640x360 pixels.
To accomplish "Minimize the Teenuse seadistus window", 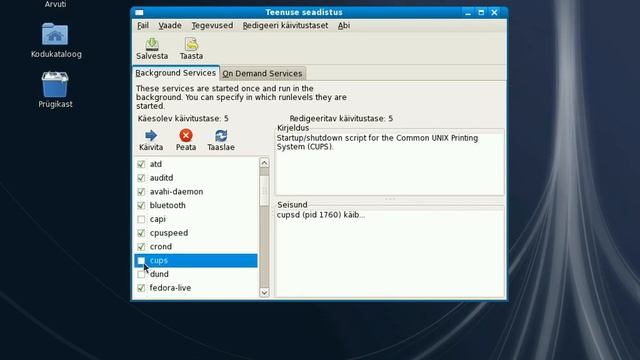I will [x=468, y=13].
